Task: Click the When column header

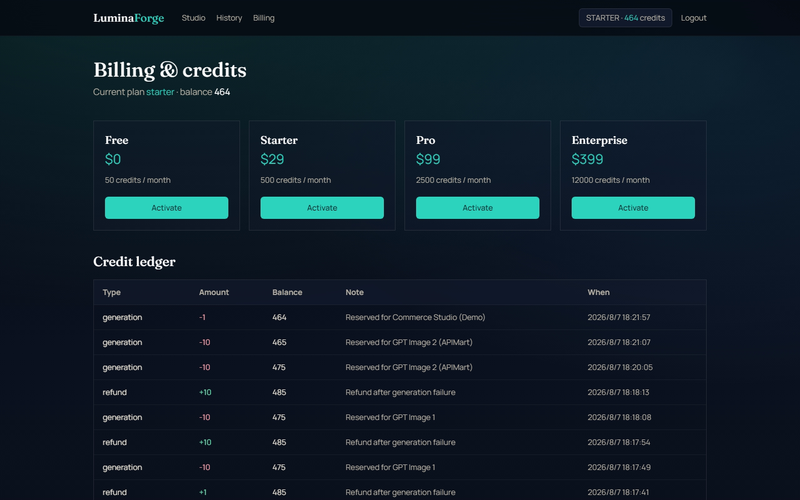Action: (598, 292)
